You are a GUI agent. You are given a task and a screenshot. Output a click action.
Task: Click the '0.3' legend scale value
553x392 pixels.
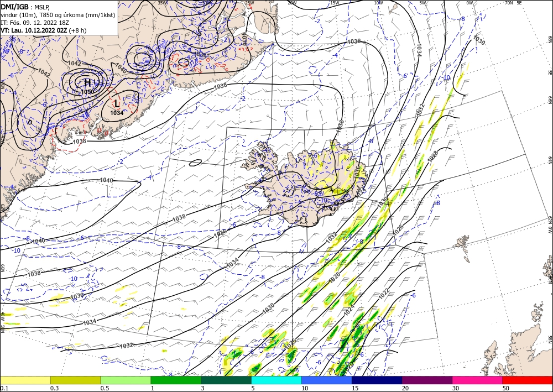(54, 389)
